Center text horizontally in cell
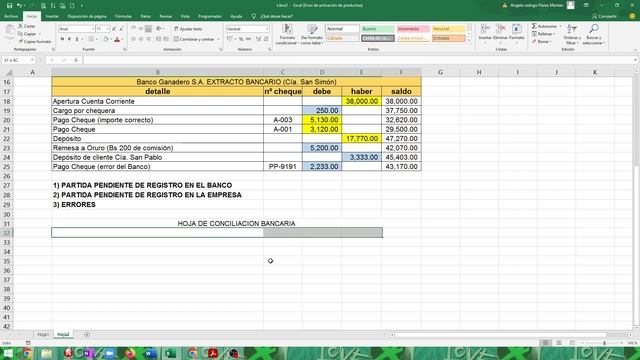Image resolution: width=640 pixels, height=360 pixels. (x=141, y=39)
